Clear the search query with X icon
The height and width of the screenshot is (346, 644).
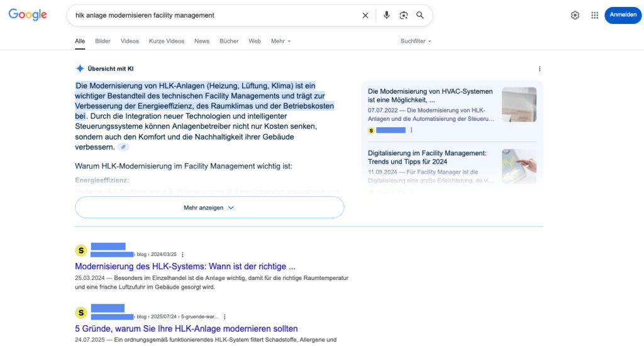tap(365, 15)
